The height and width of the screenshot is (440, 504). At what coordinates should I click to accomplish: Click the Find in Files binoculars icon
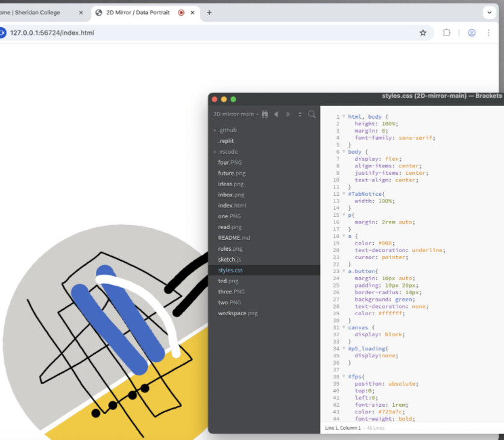266,115
